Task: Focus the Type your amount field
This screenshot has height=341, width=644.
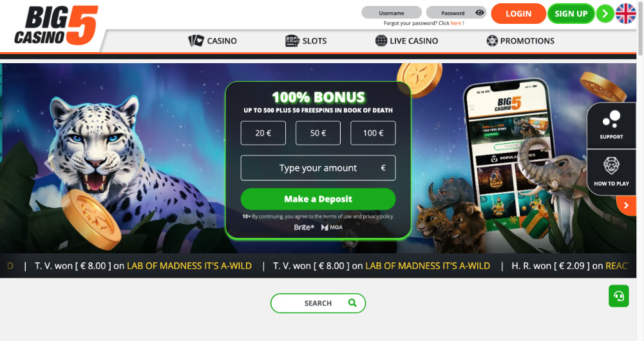Action: [318, 168]
